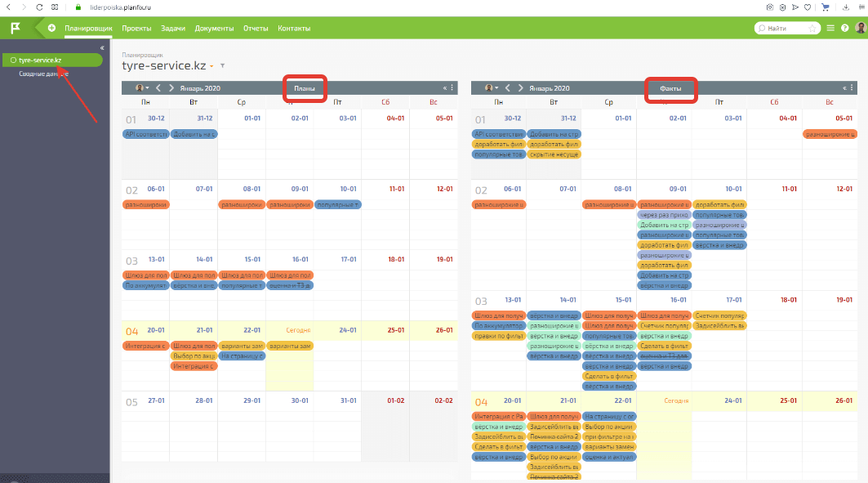This screenshot has width=868, height=483.
Task: Open 'Интеграция с Ра' task on 20-01 in Факты
Action: pos(499,416)
